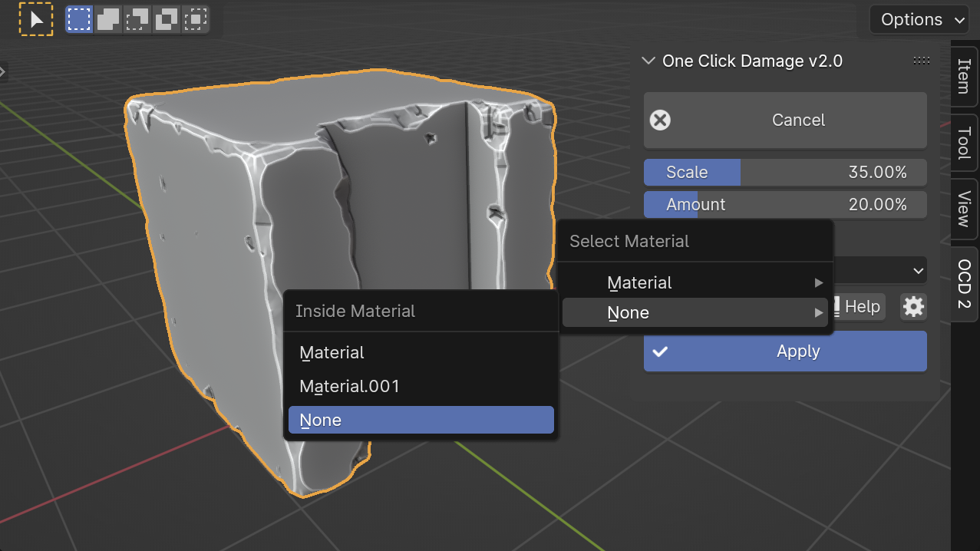Open the gear settings icon beside Help
Image resolution: width=980 pixels, height=551 pixels.
coord(913,307)
